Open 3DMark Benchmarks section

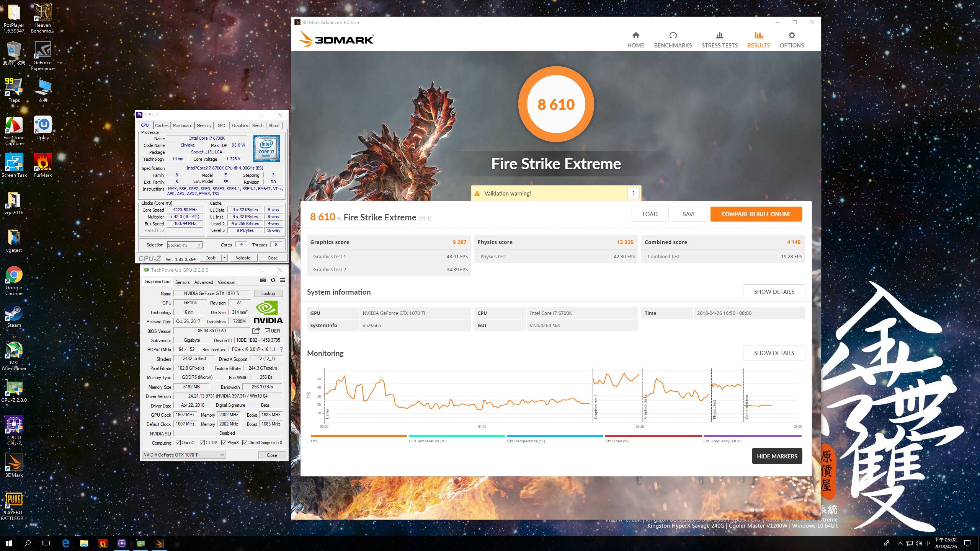point(673,40)
